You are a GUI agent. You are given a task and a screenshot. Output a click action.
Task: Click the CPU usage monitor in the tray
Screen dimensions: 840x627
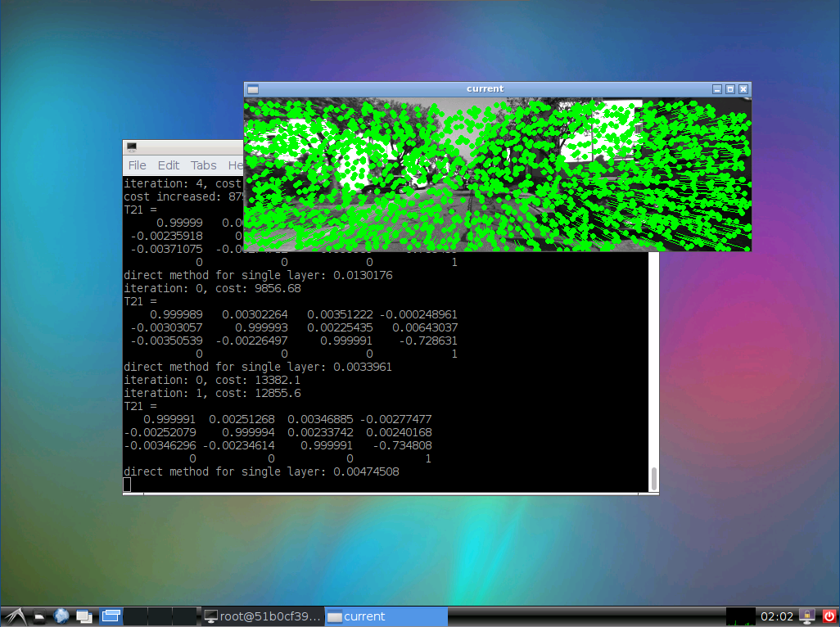tap(740, 616)
